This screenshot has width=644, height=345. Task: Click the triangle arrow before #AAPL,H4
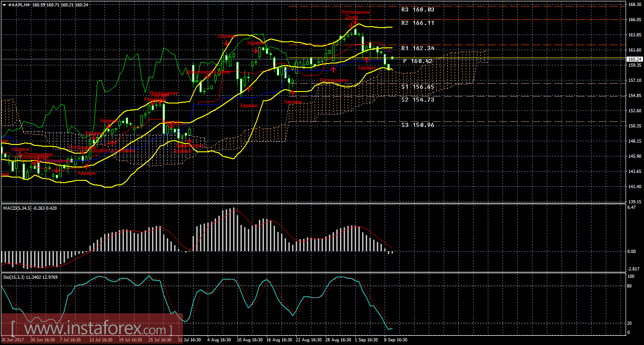(x=4, y=4)
